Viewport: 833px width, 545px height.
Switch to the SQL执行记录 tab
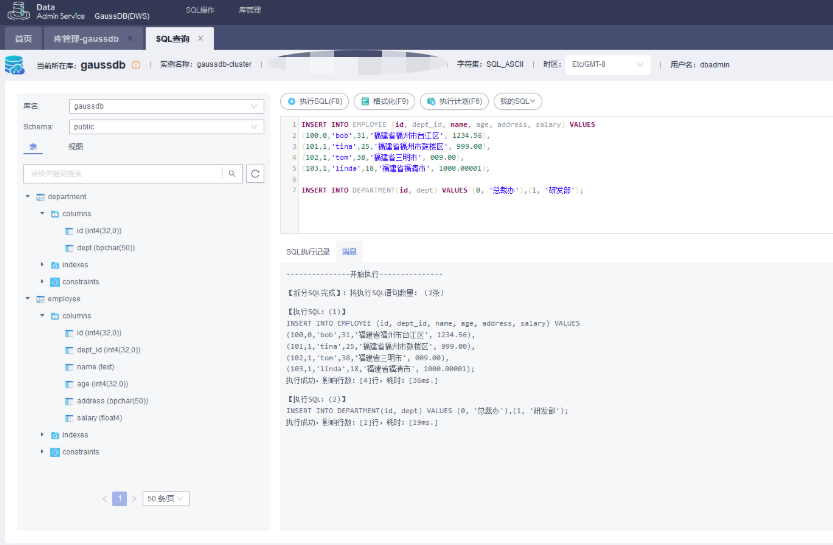[x=308, y=252]
